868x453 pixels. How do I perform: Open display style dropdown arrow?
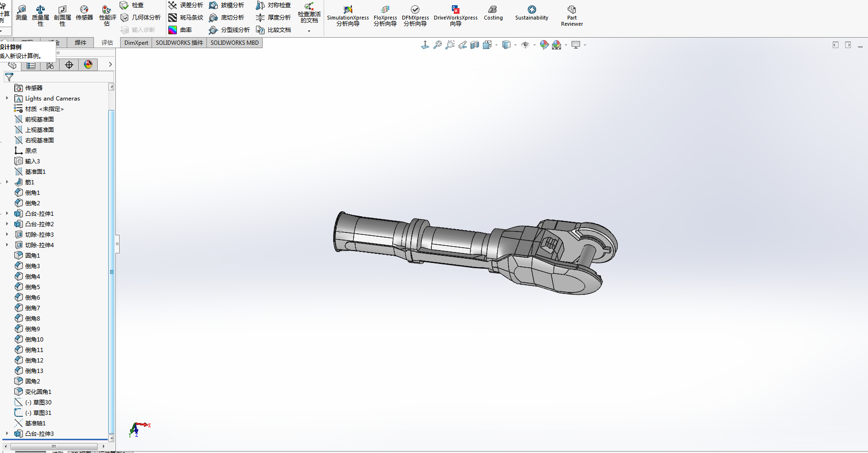[x=515, y=45]
